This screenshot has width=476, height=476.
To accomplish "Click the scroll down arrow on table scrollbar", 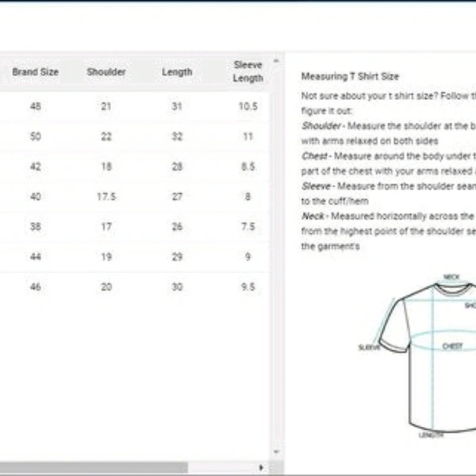I will pos(276,451).
